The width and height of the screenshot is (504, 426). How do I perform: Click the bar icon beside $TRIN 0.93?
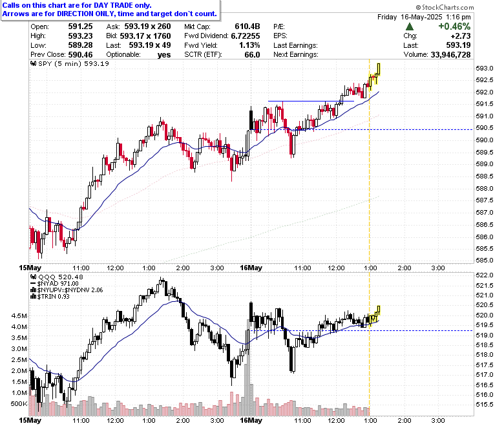(x=33, y=297)
